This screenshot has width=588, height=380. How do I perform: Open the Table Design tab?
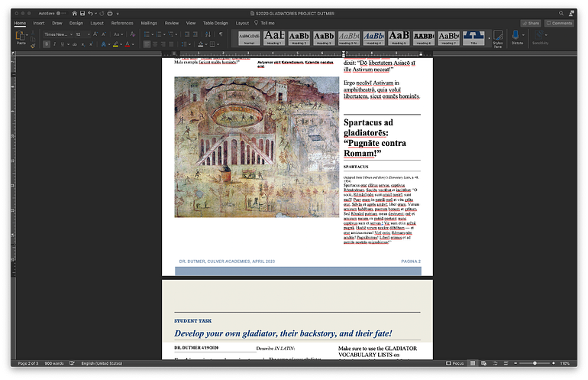pyautogui.click(x=215, y=23)
